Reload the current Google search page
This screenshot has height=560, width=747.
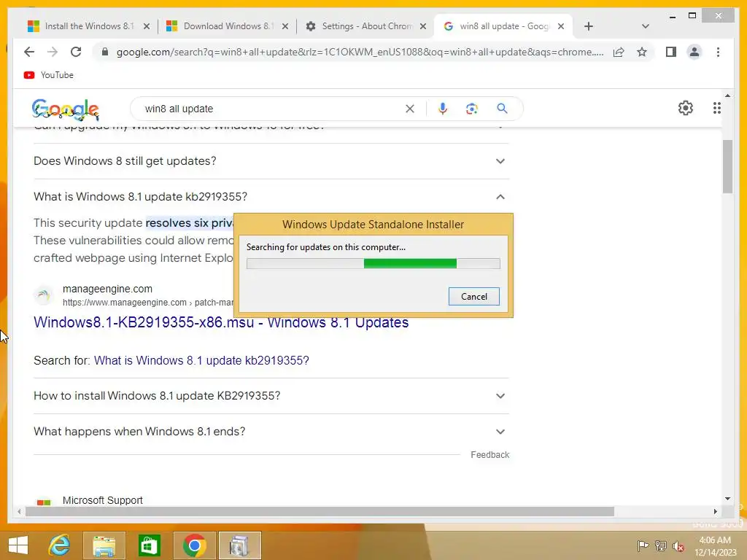[x=76, y=52]
